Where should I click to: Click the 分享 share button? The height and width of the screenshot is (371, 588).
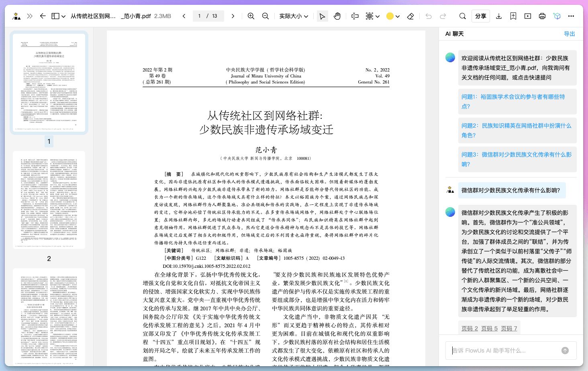tap(481, 16)
